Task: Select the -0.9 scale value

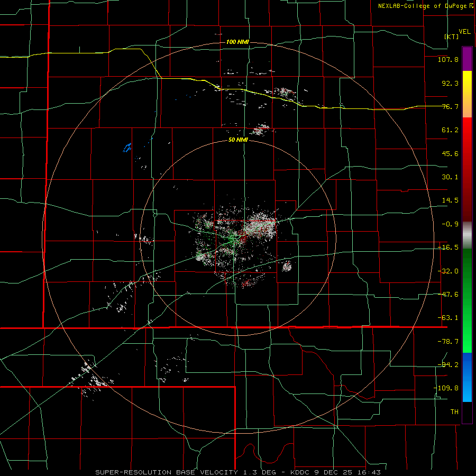Action: point(450,224)
